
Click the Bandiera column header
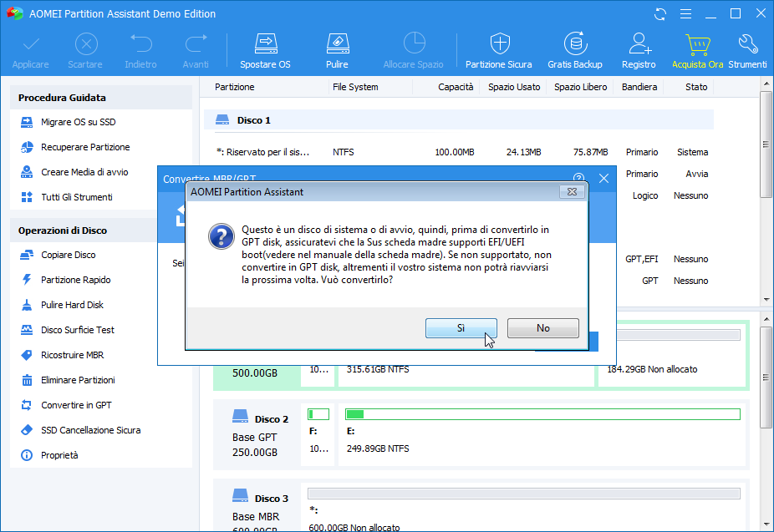639,87
